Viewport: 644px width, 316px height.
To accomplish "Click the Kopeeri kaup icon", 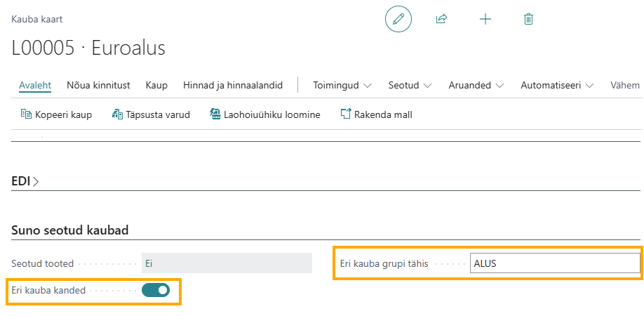I will click(26, 114).
